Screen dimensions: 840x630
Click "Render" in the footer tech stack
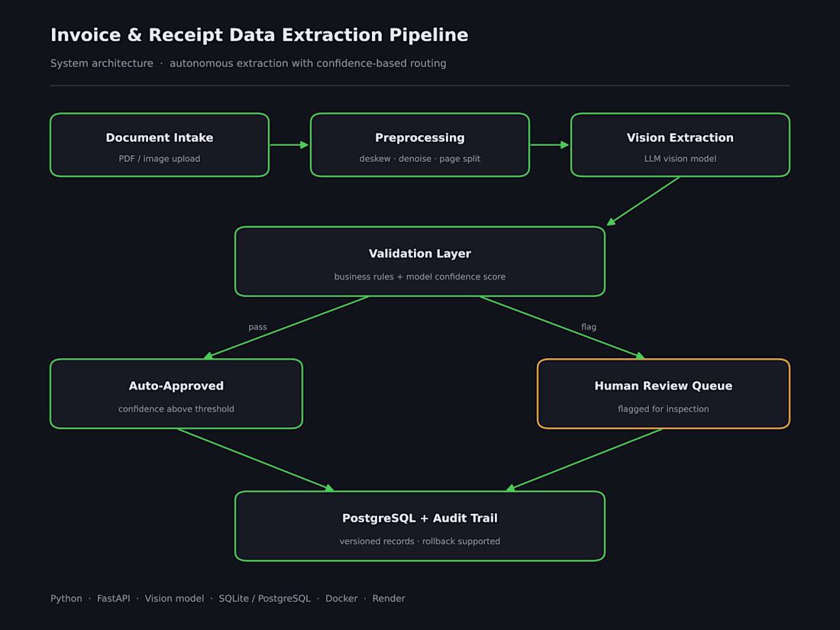[389, 599]
